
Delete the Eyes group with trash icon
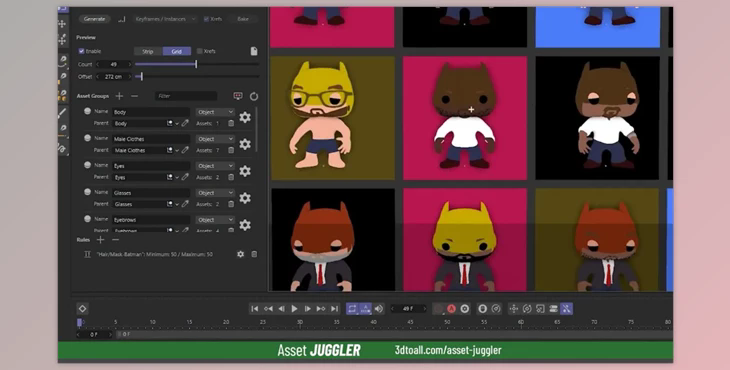pos(231,177)
